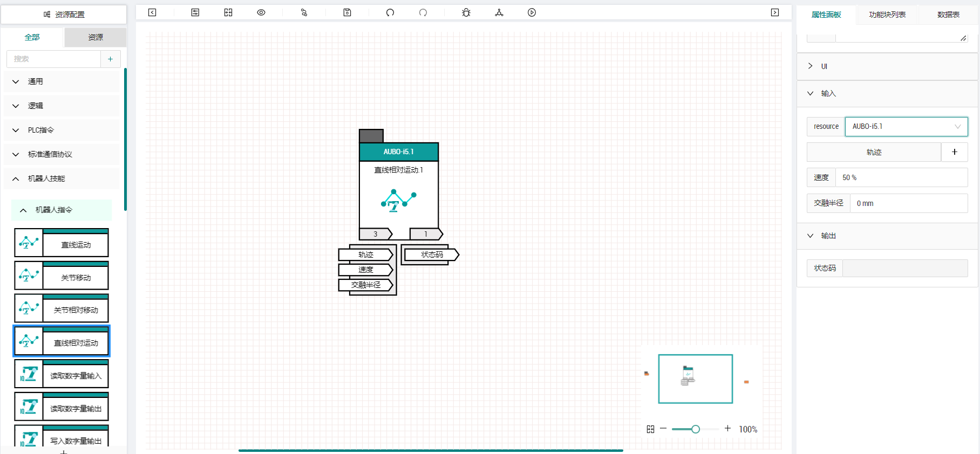Click the minimap viewport thumbnail
This screenshot has width=980, height=454.
click(696, 379)
